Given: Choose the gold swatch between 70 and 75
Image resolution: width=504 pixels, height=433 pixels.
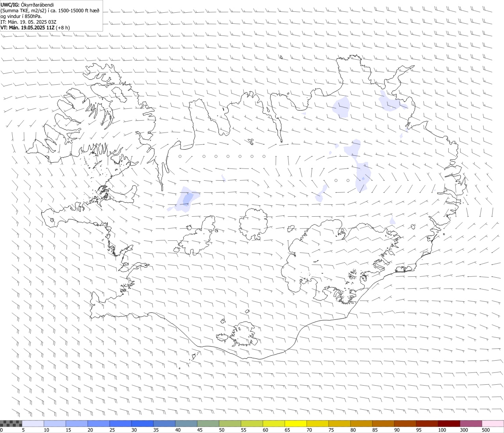Looking at the screenshot, I should point(318,423).
